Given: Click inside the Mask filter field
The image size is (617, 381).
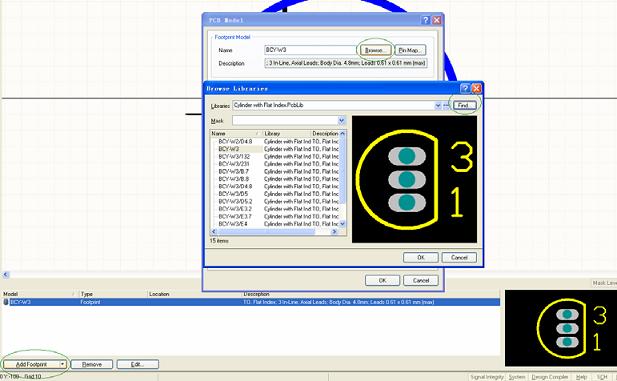Looking at the screenshot, I should coord(285,120).
